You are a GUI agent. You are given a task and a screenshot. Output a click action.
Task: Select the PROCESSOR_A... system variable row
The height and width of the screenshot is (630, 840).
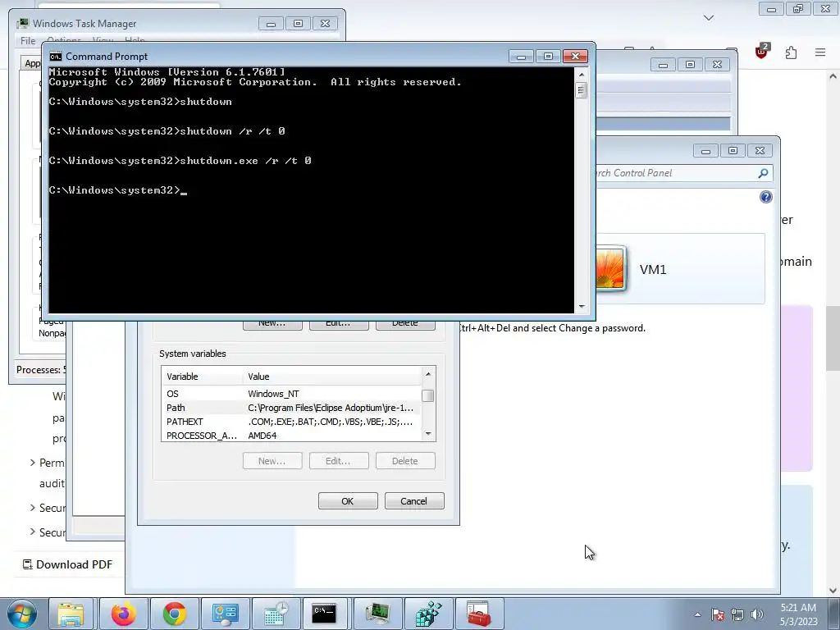(293, 436)
